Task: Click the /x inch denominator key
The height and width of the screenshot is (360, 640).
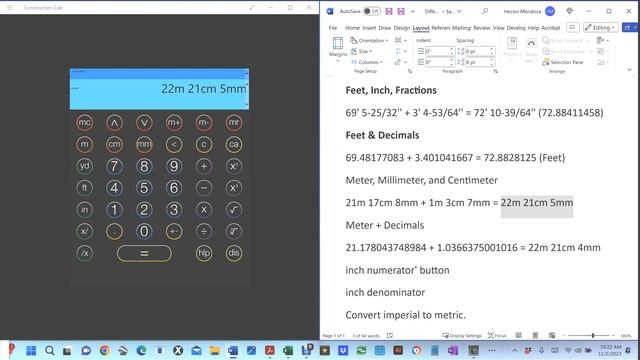Action: [84, 253]
